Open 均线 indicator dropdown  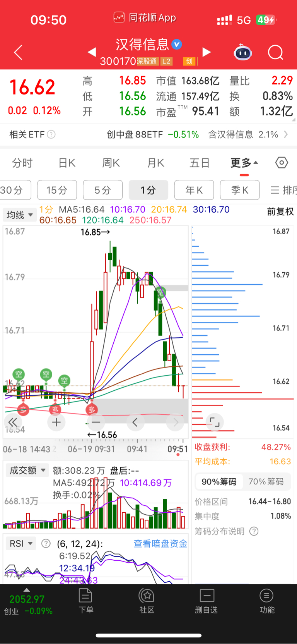[19, 215]
